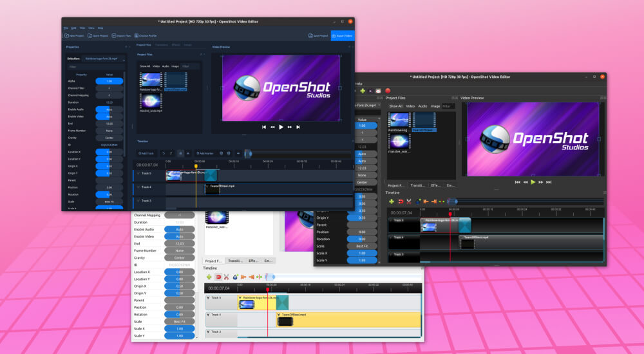The image size is (644, 354).
Task: Select the massive_war thumbnail in the dark-themed window
Action: [399, 141]
